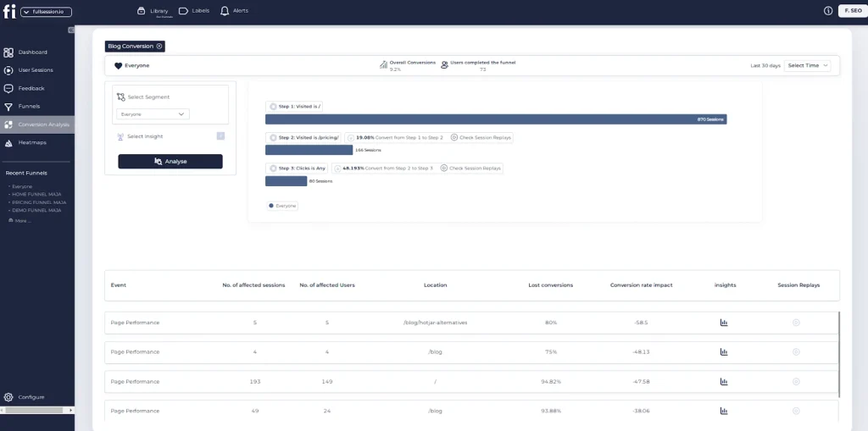
Task: Click the table vertical scrollbar
Action: click(x=839, y=354)
